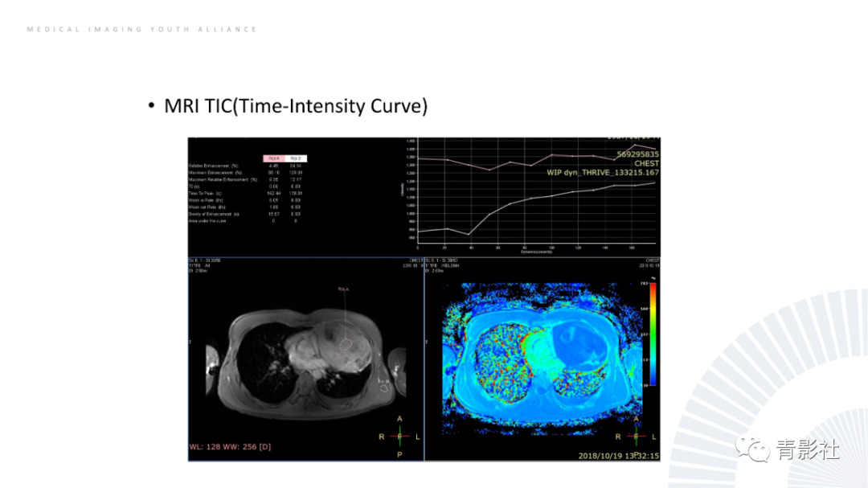The image size is (868, 488).
Task: Click the rainbow color scale bar
Action: [x=653, y=334]
